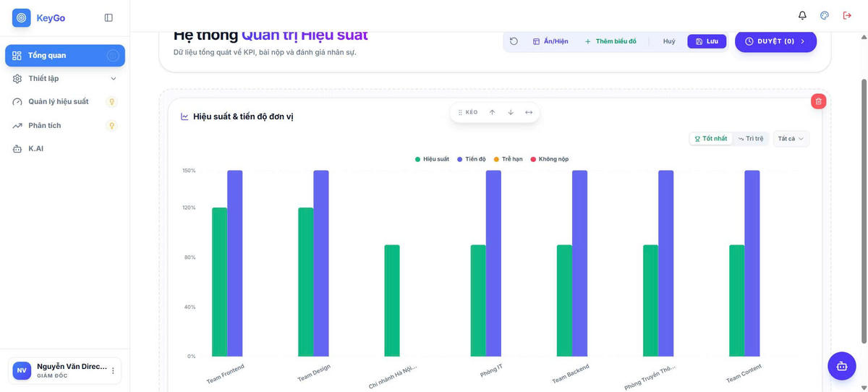Collapse the sidebar panel icon
Viewport: 868px width, 392px height.
pos(109,17)
